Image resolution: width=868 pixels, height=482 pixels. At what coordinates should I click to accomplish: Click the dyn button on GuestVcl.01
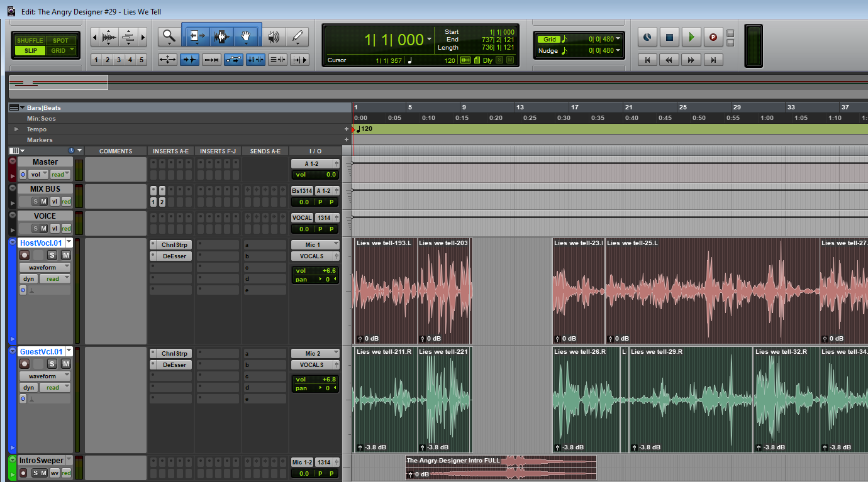pos(29,388)
